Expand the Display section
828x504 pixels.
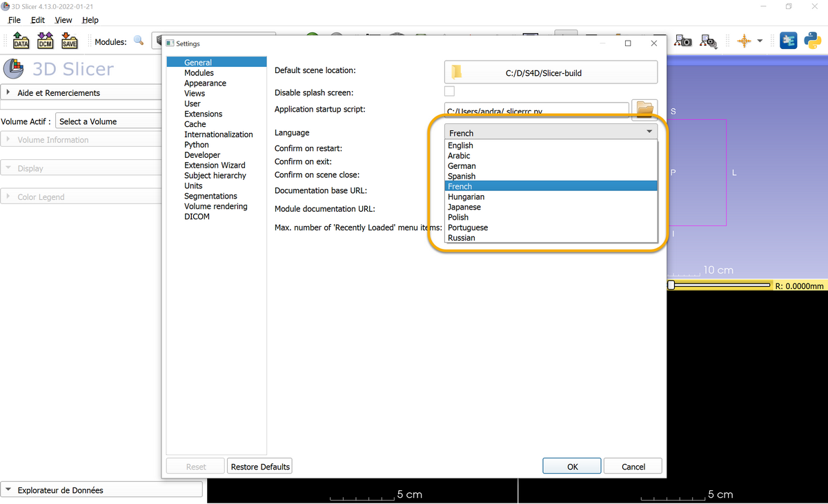tap(81, 168)
